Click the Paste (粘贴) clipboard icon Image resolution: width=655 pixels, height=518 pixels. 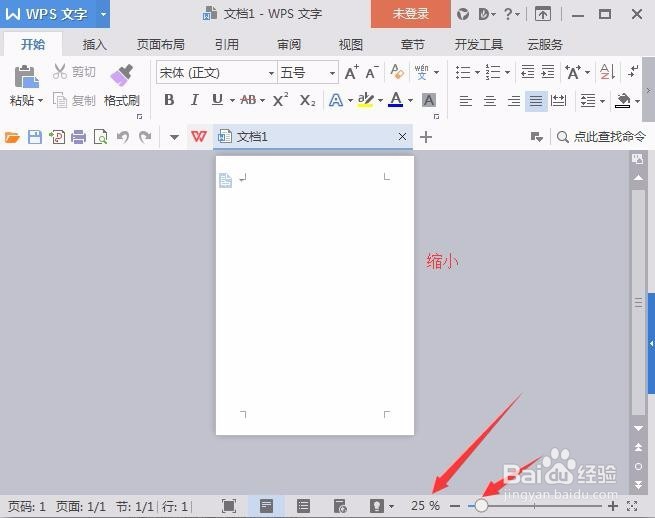pos(26,76)
